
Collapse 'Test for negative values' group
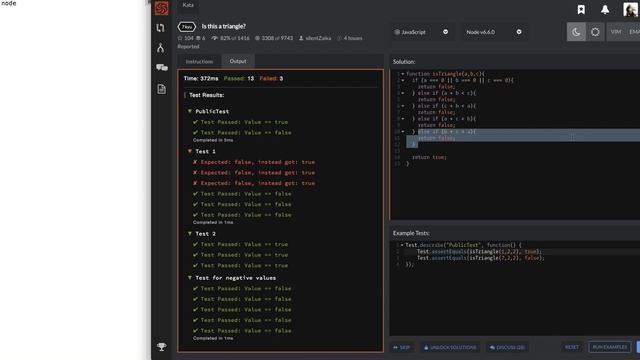click(x=190, y=278)
